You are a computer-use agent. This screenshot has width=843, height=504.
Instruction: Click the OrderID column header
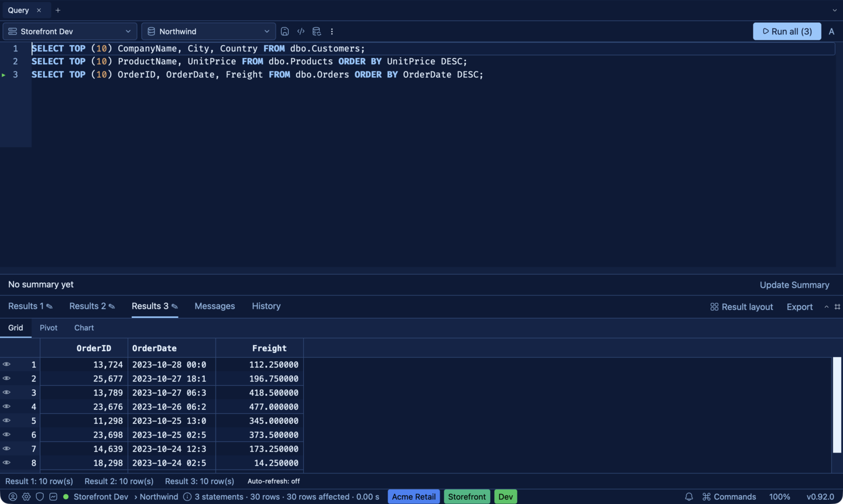tap(84, 348)
